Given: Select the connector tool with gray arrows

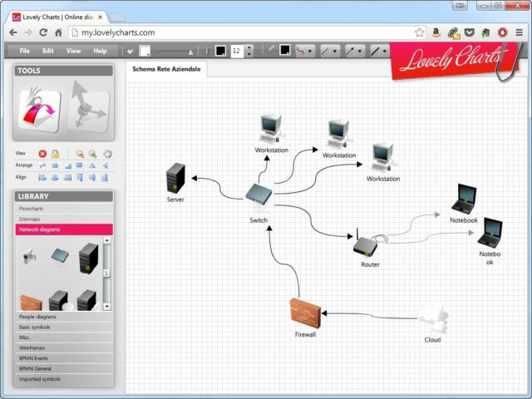Looking at the screenshot, I should 87,108.
